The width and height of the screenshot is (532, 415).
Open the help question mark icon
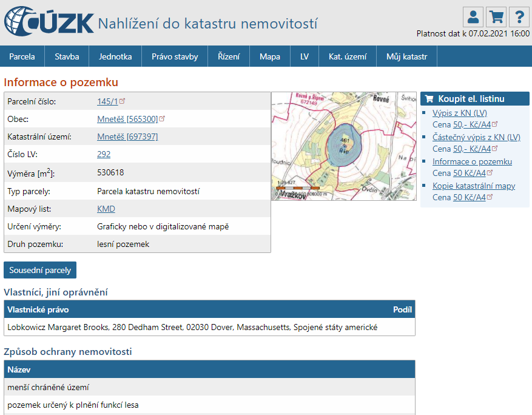click(x=519, y=17)
